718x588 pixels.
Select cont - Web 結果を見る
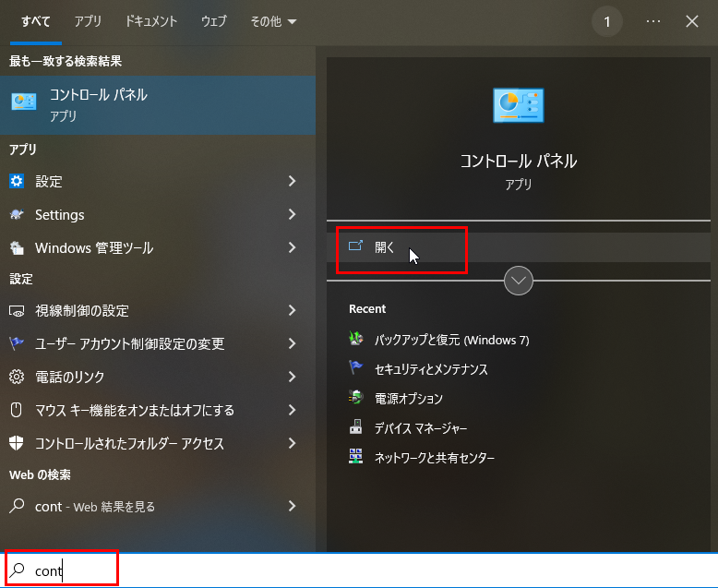coord(158,506)
